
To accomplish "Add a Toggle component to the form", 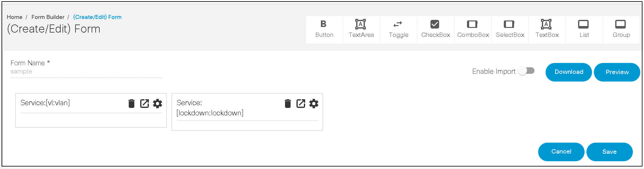I will (x=398, y=29).
